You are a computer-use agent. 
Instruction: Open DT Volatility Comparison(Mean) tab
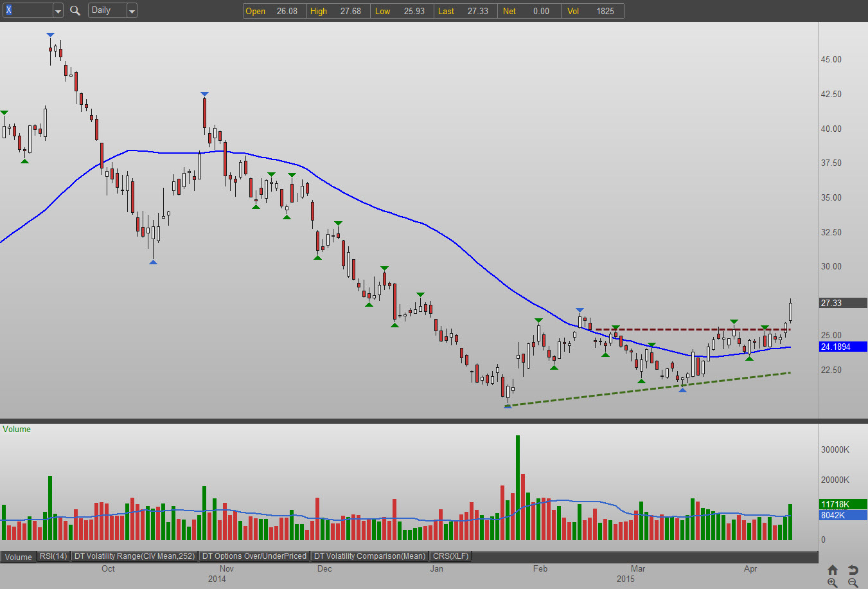[x=369, y=556]
